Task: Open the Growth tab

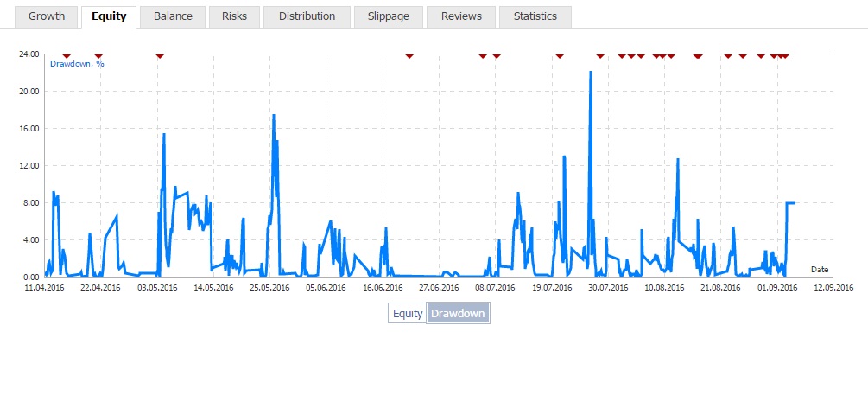Action: [47, 16]
